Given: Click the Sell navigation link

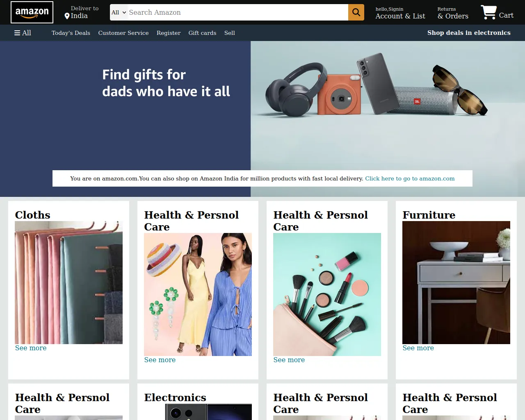Looking at the screenshot, I should [x=230, y=33].
